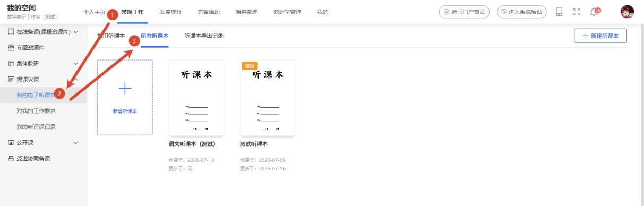
Task: Open 发展提升 in top navigation
Action: point(170,12)
